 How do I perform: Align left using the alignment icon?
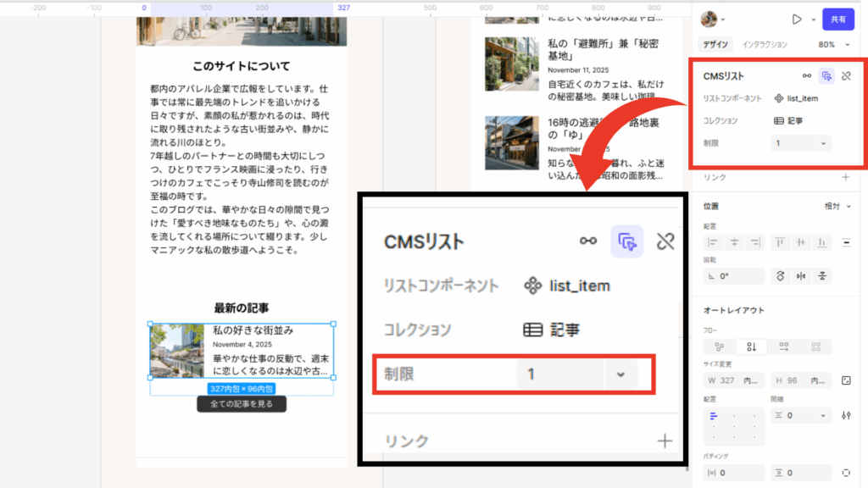[x=712, y=243]
